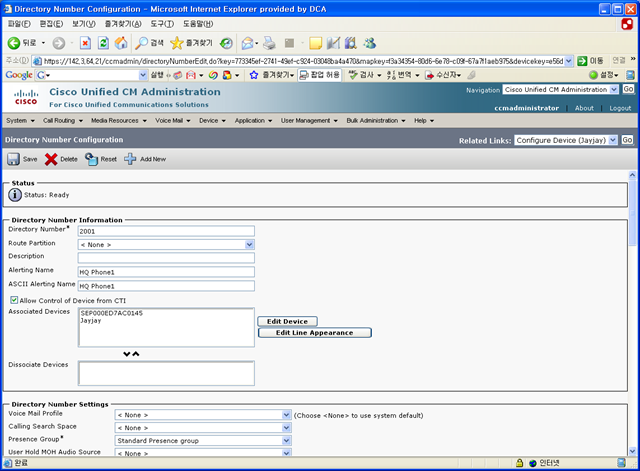
Task: Click the Go button next to Related Links
Action: (627, 140)
